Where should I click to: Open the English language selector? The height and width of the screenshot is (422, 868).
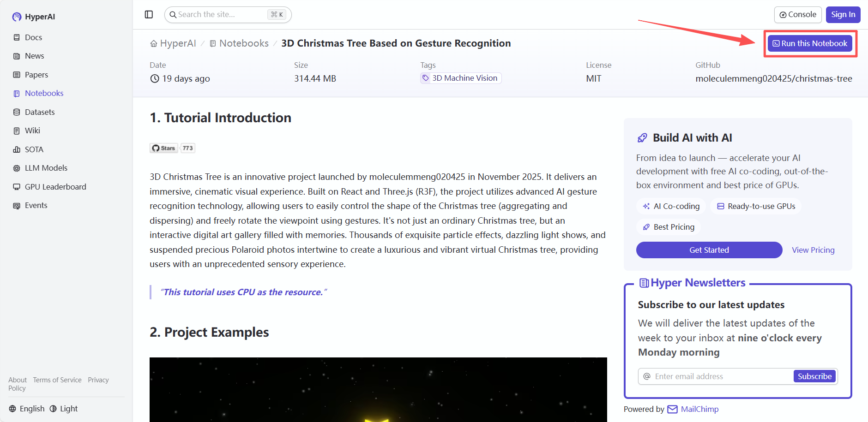[27, 409]
